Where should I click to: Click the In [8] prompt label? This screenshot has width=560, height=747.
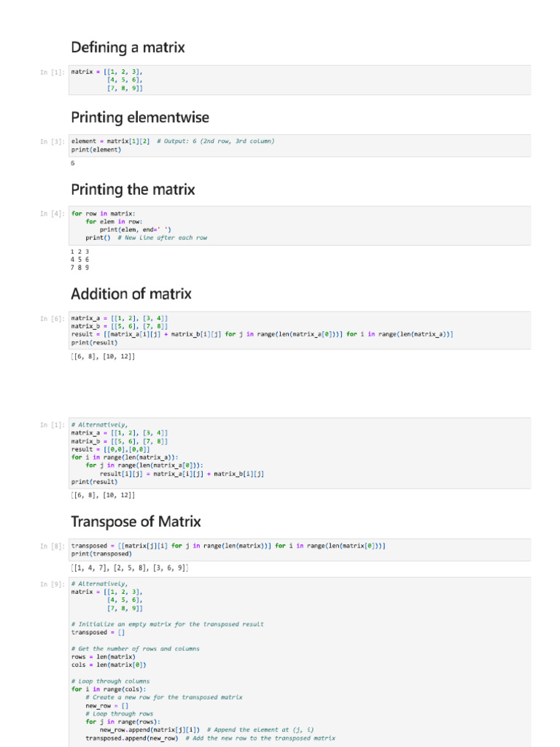click(53, 546)
